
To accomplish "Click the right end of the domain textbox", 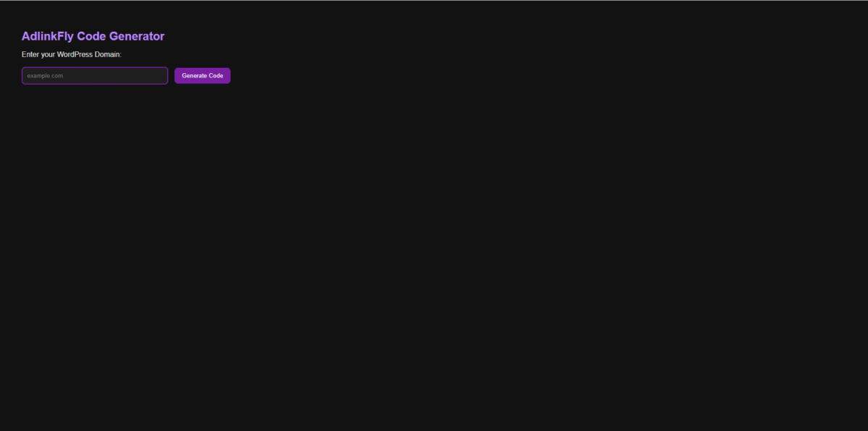I will [162, 76].
